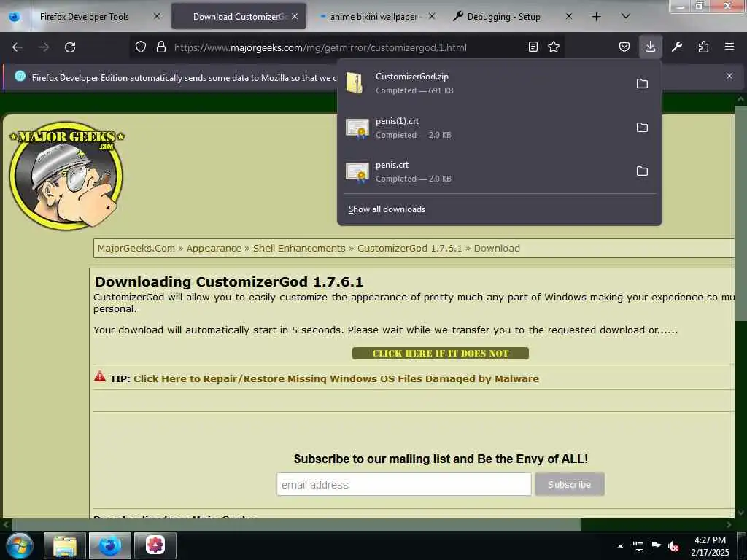Open the Firefox application menu
The image size is (747, 560).
tap(729, 47)
